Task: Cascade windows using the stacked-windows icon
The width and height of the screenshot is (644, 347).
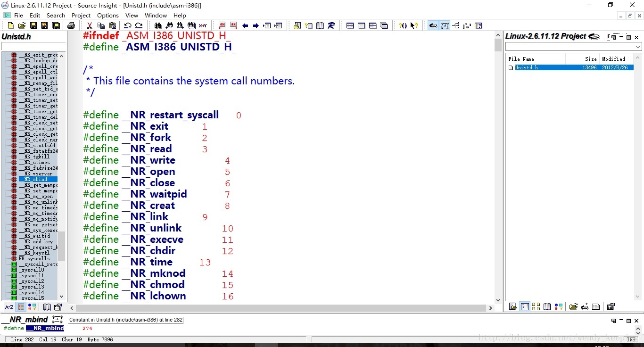Action: tap(384, 25)
